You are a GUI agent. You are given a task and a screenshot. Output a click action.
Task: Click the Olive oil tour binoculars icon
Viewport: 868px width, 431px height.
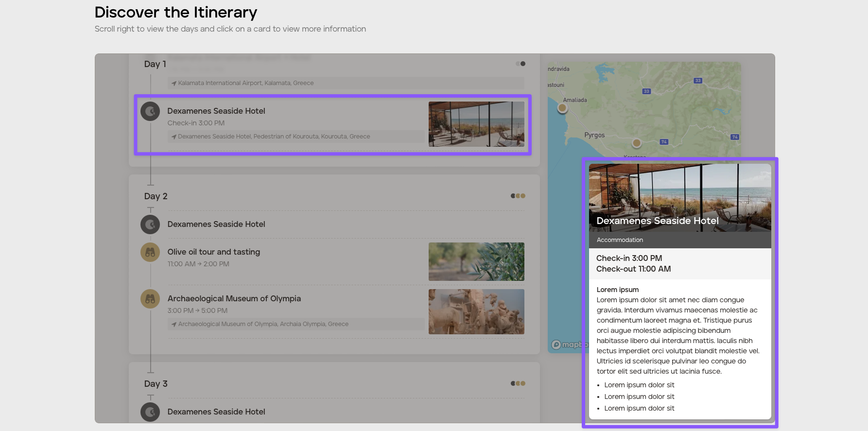[x=150, y=252]
